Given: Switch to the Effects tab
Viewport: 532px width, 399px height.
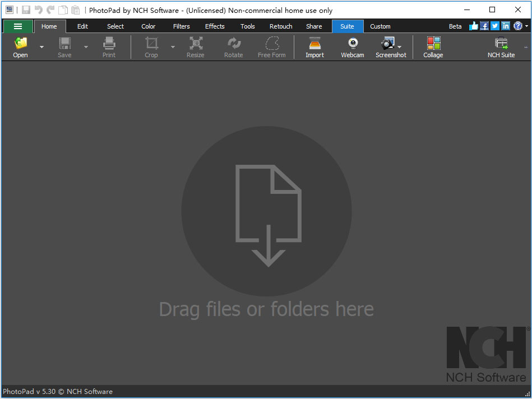Looking at the screenshot, I should (215, 26).
